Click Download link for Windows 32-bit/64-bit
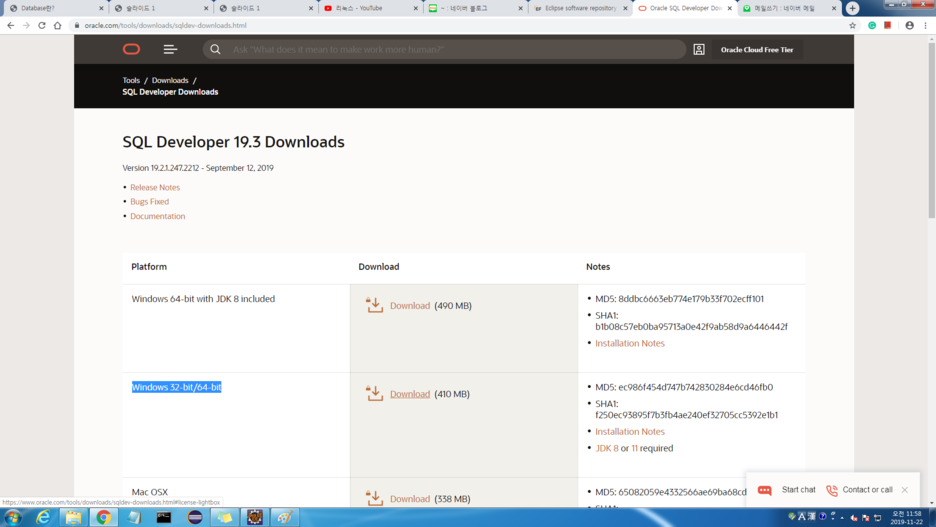The width and height of the screenshot is (936, 527). coord(410,394)
